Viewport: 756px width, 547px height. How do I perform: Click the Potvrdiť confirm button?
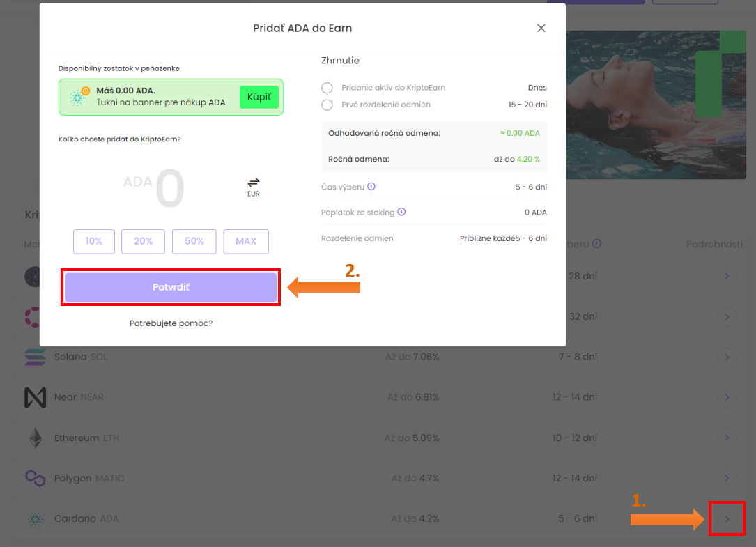171,287
